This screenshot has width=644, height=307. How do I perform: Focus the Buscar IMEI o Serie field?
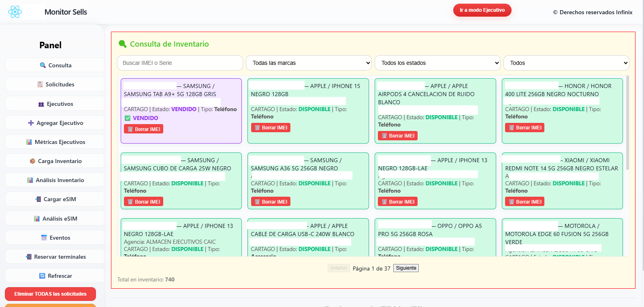point(180,63)
